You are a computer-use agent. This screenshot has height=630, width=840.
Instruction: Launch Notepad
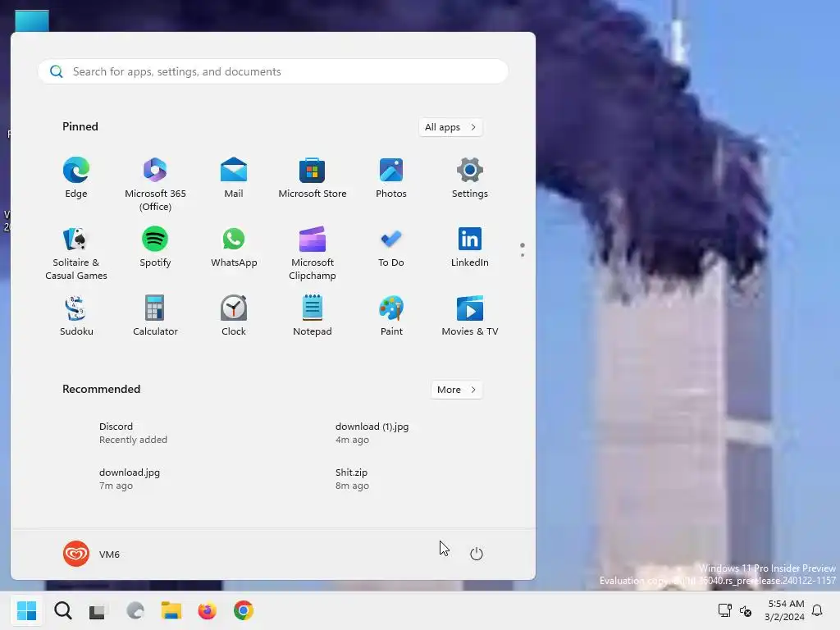[x=313, y=316]
